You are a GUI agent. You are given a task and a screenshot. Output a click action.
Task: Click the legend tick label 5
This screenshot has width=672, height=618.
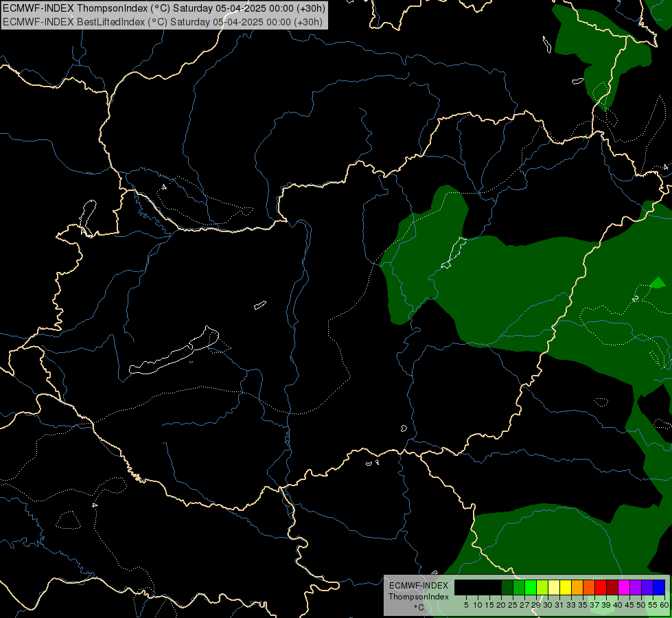point(466,605)
